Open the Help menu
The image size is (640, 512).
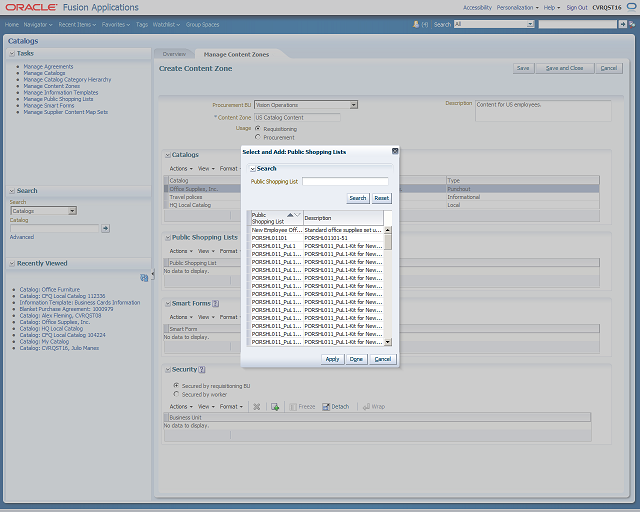(x=552, y=7)
